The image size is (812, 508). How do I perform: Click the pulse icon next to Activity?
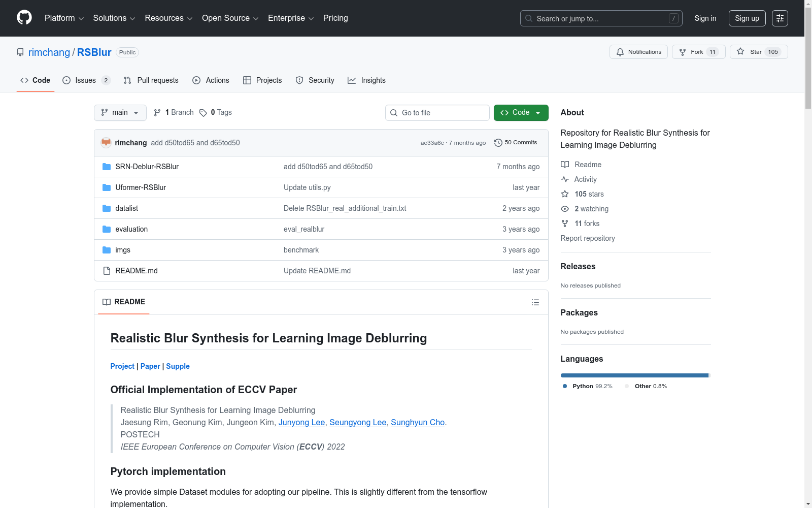[565, 179]
